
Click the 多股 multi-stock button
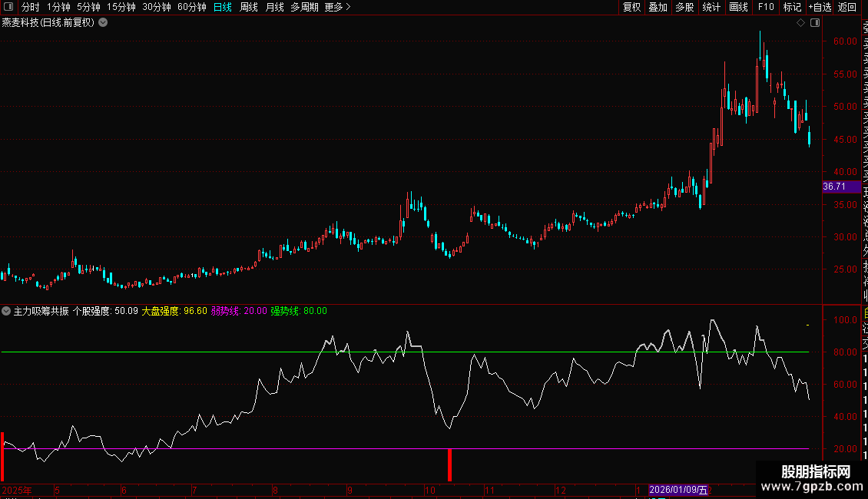pyautogui.click(x=684, y=7)
